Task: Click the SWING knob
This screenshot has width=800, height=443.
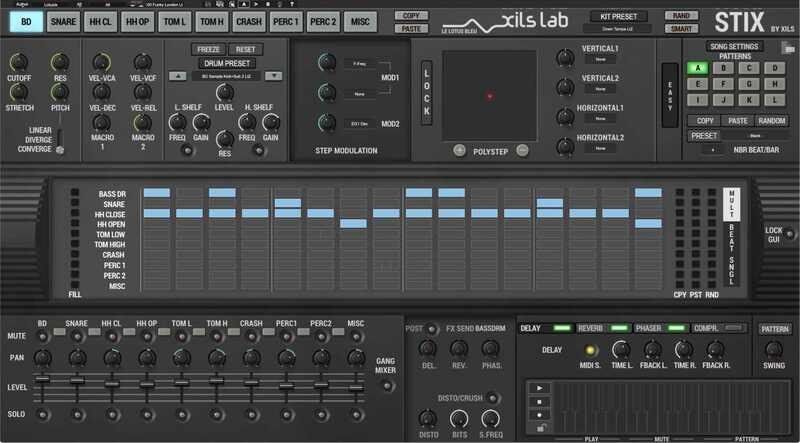Action: pos(774,351)
